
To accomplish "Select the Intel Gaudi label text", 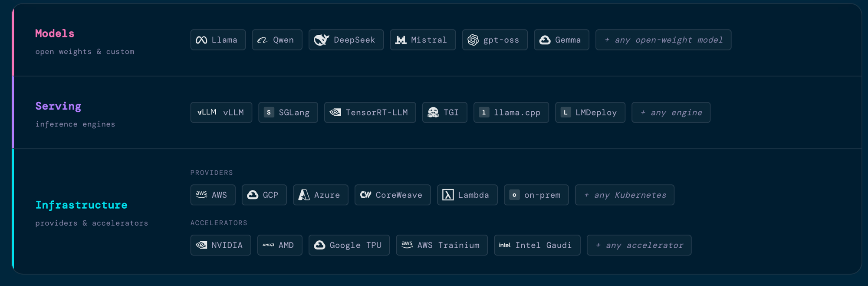I will pos(543,245).
